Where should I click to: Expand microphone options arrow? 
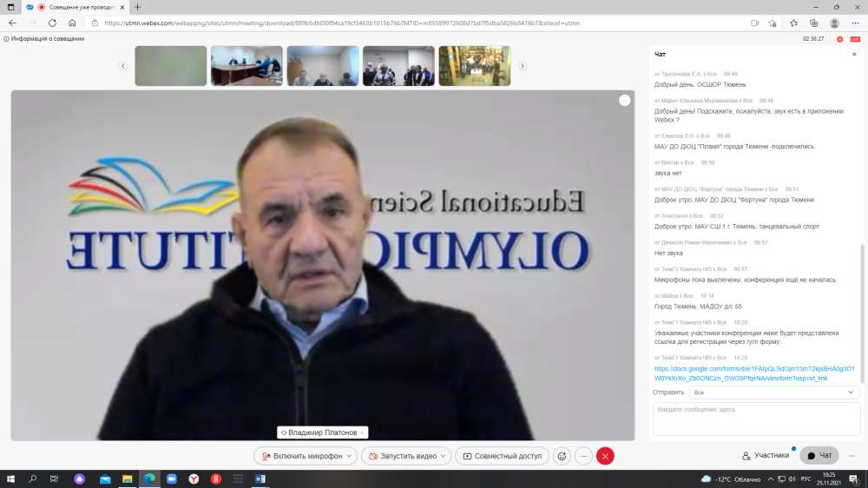point(349,456)
